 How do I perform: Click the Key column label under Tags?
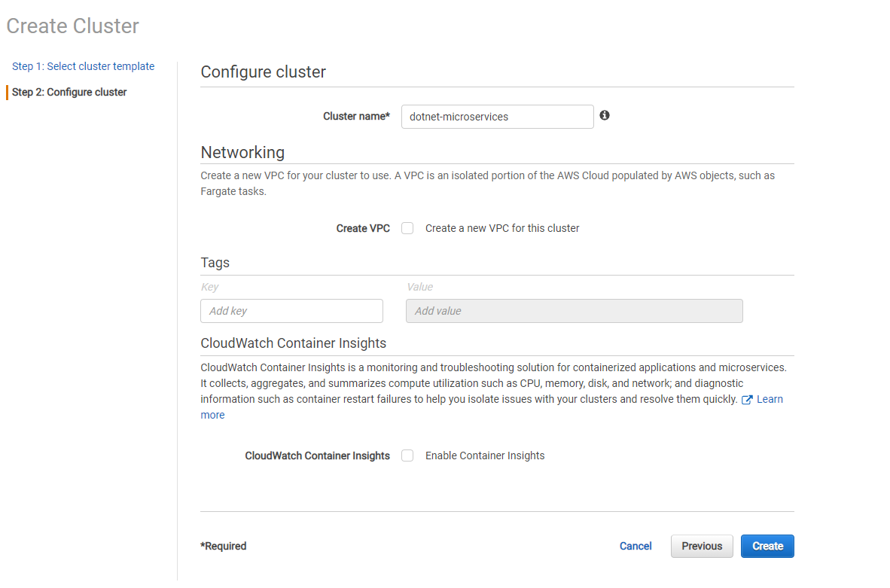point(209,287)
